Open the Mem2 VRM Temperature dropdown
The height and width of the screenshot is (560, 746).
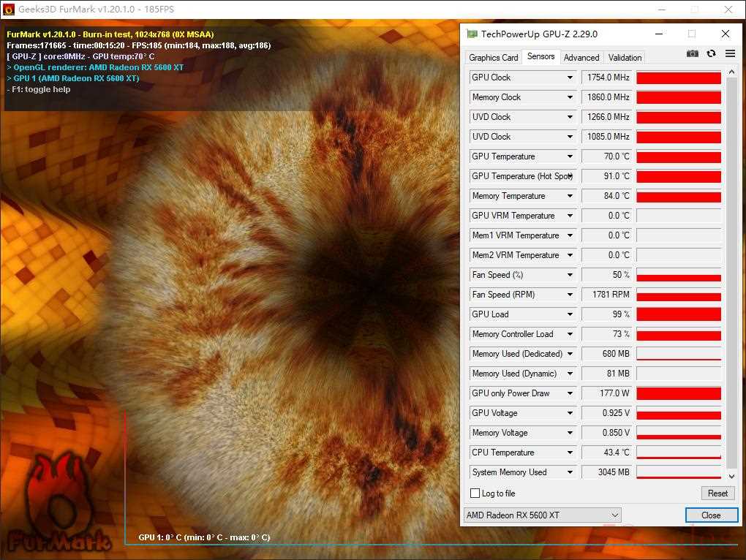570,255
